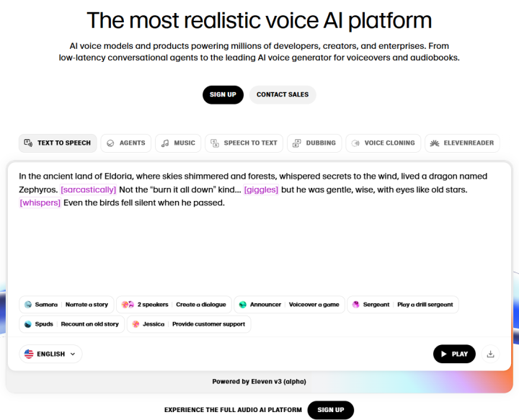519x420 pixels.
Task: Select the Samara voice avatar icon
Action: (x=28, y=305)
